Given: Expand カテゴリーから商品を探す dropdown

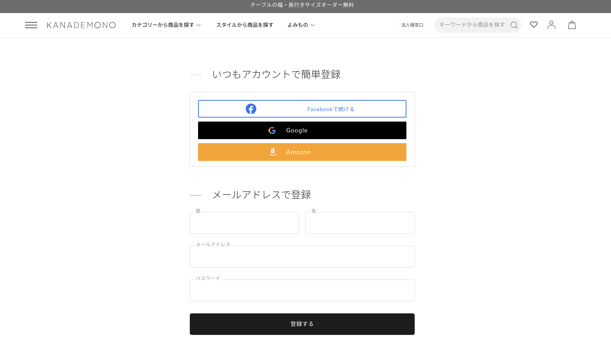Looking at the screenshot, I should pyautogui.click(x=166, y=25).
